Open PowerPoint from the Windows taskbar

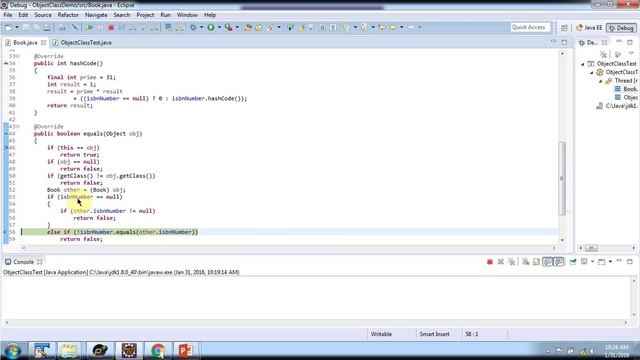(x=186, y=350)
